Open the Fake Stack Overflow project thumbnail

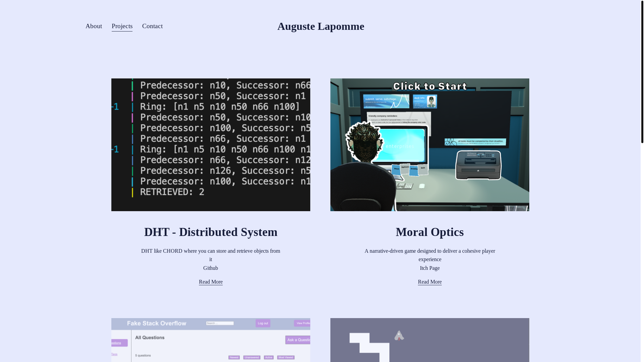click(x=211, y=340)
